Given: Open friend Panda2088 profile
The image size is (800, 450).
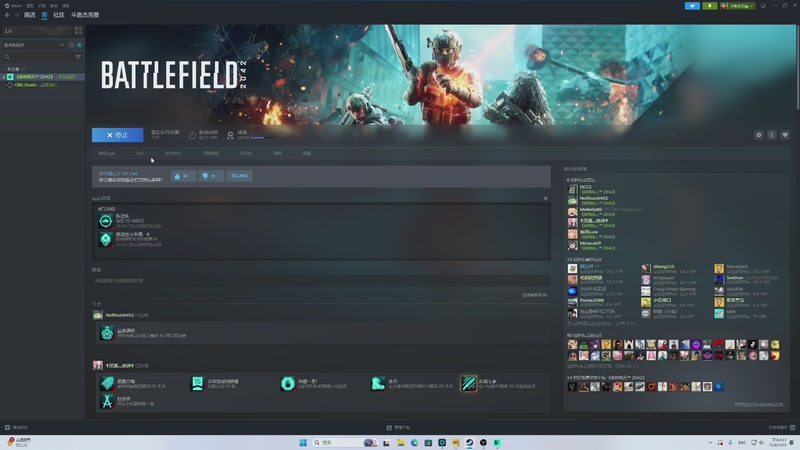Looking at the screenshot, I should coord(591,301).
